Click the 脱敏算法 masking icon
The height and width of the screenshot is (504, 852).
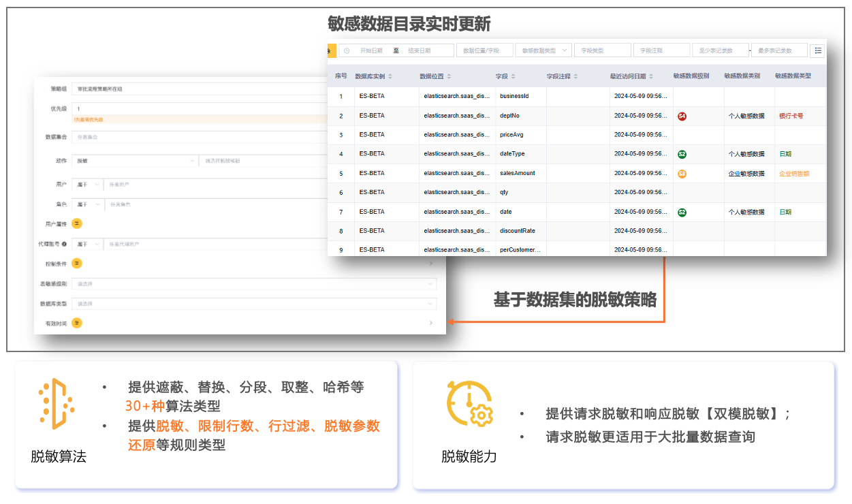pyautogui.click(x=56, y=403)
